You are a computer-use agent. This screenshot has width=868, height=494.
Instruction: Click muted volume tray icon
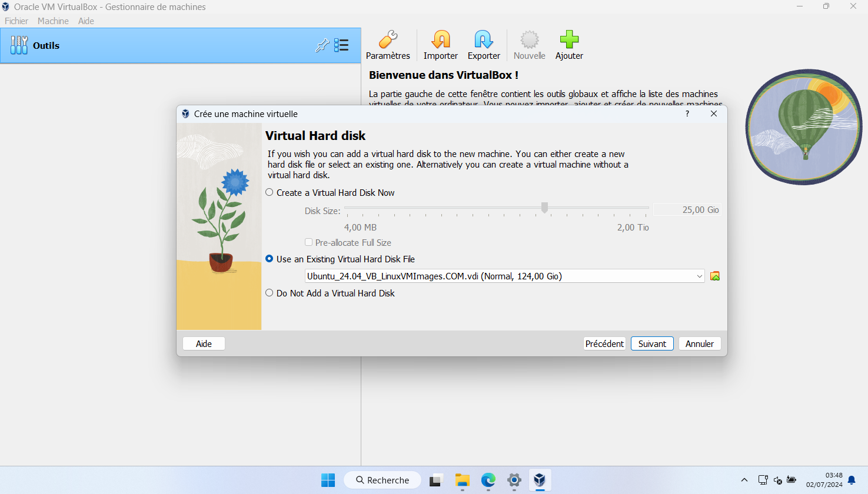[x=777, y=480]
